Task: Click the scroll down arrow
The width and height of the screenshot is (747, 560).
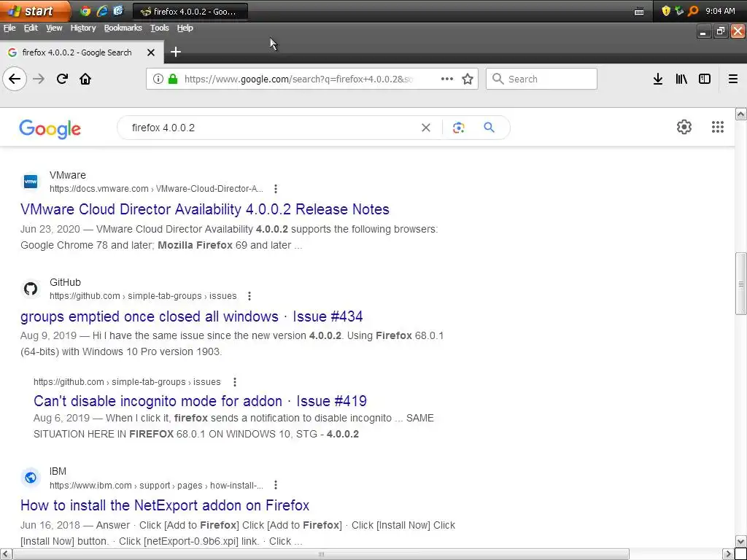Action: 740,542
